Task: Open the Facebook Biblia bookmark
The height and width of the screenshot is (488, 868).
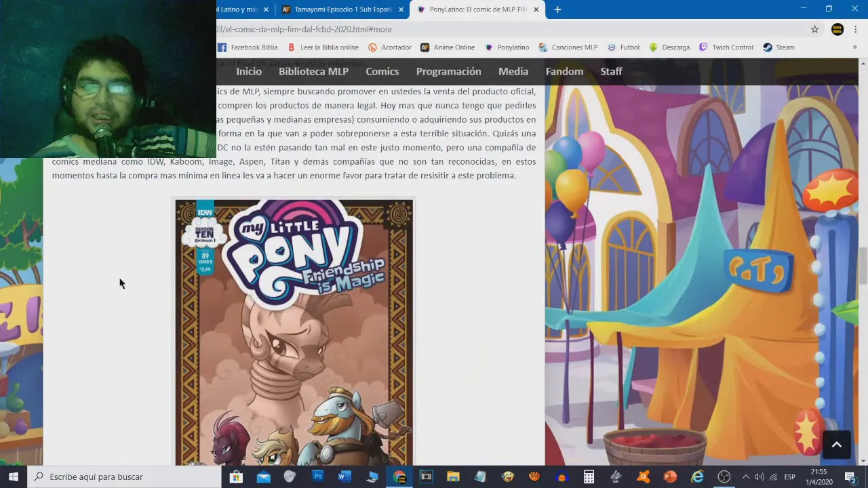Action: coord(248,47)
